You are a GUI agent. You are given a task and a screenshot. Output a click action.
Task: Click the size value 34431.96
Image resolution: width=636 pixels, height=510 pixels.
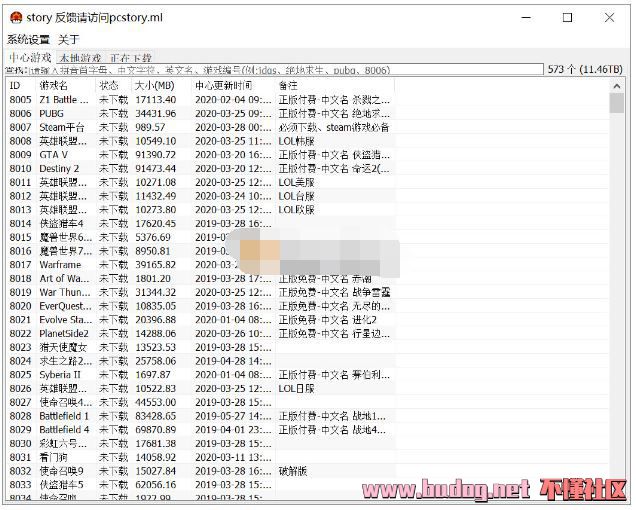[x=156, y=114]
